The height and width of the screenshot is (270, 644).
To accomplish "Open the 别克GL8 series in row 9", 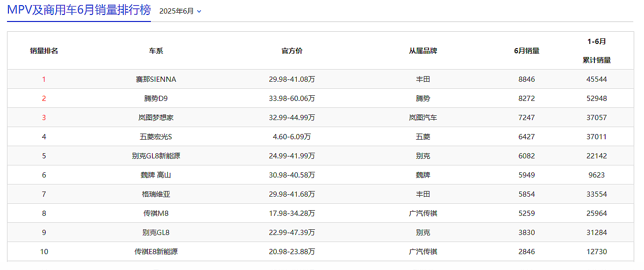I will [156, 233].
